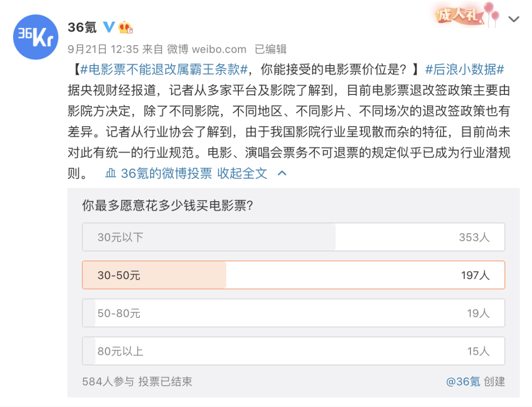This screenshot has width=532, height=407.
Task: Click the blue verified V badge
Action: click(109, 27)
